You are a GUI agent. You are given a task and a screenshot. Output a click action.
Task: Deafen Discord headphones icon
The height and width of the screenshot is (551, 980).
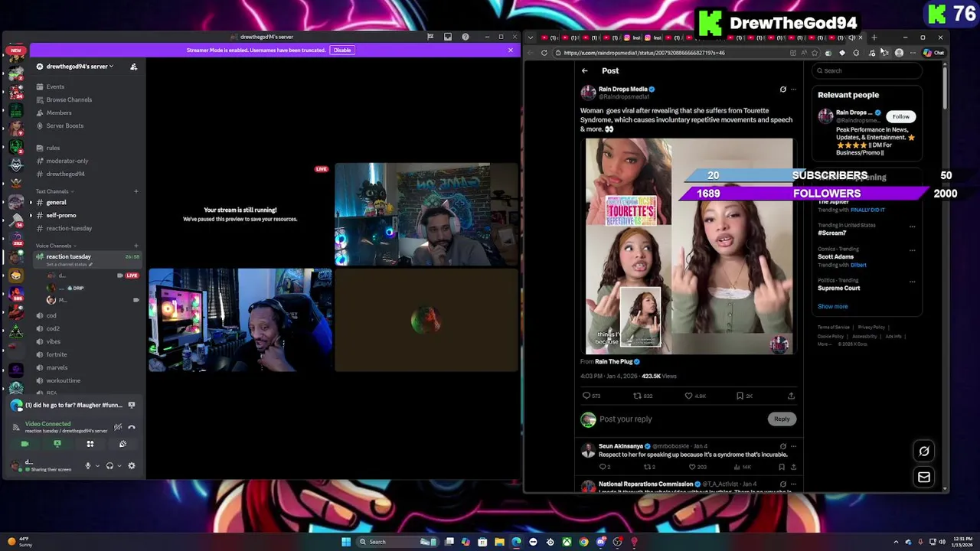pos(109,466)
